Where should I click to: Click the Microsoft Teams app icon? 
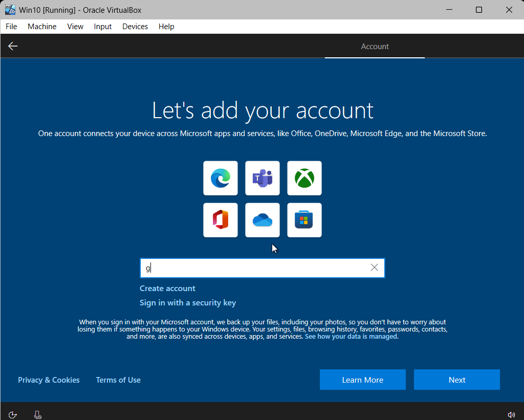(x=263, y=178)
